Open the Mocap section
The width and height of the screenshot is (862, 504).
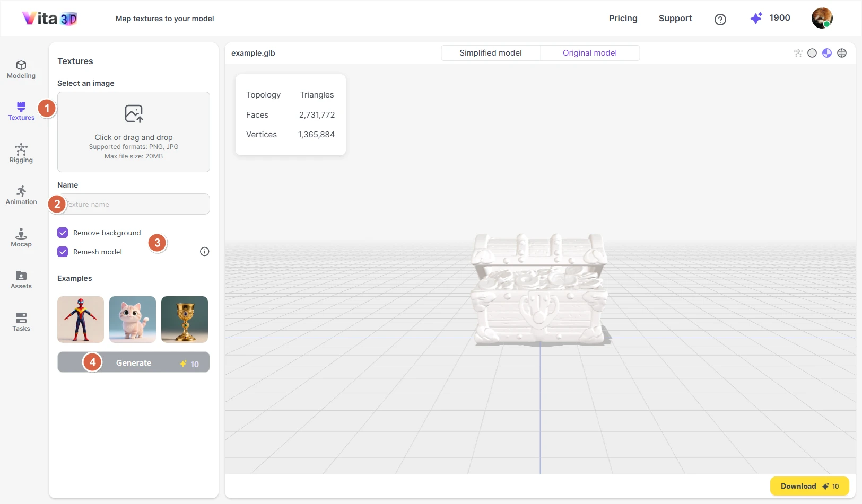tap(21, 238)
